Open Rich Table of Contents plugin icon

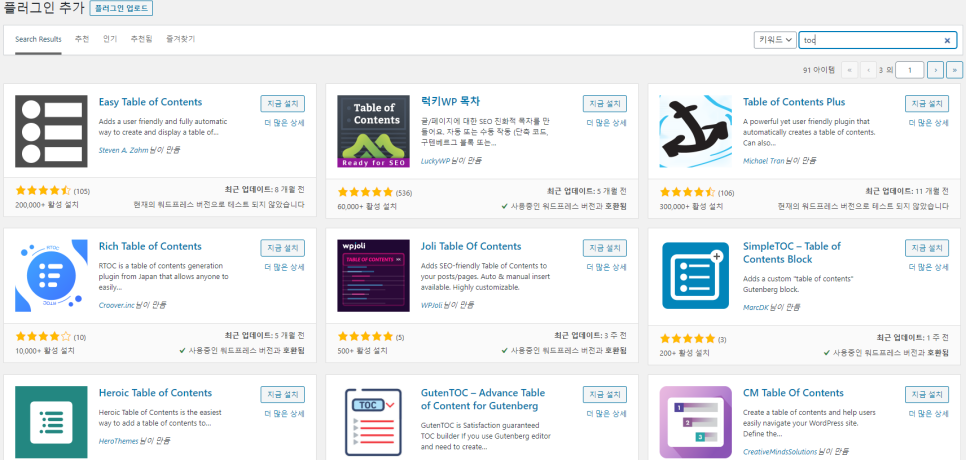tap(51, 276)
